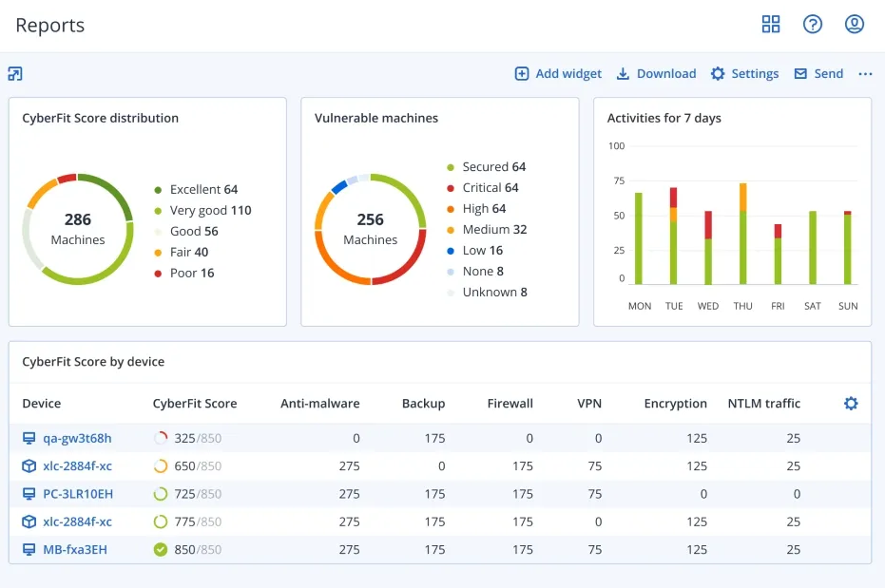Click the monitor icon beside MB-fxa3EH
The width and height of the screenshot is (885, 588).
click(29, 550)
